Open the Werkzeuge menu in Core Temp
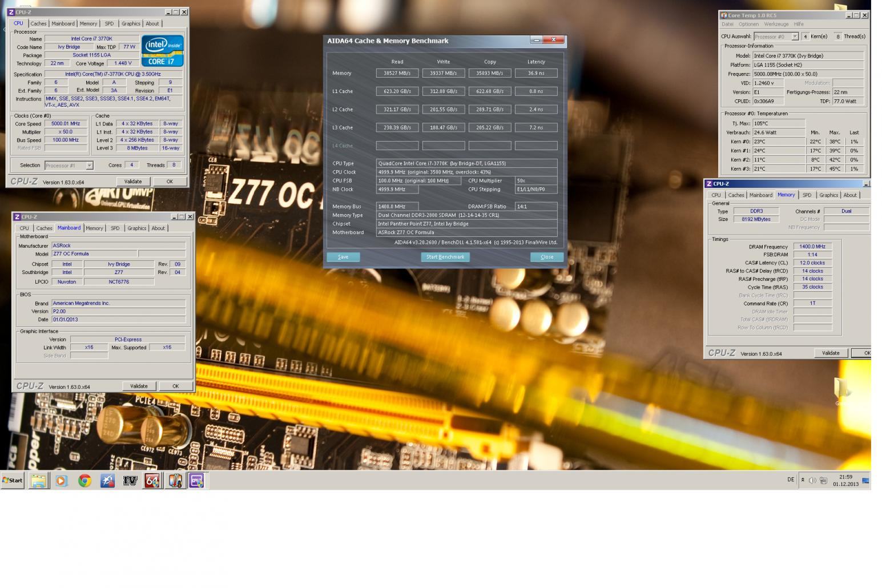The height and width of the screenshot is (588, 882). [776, 24]
